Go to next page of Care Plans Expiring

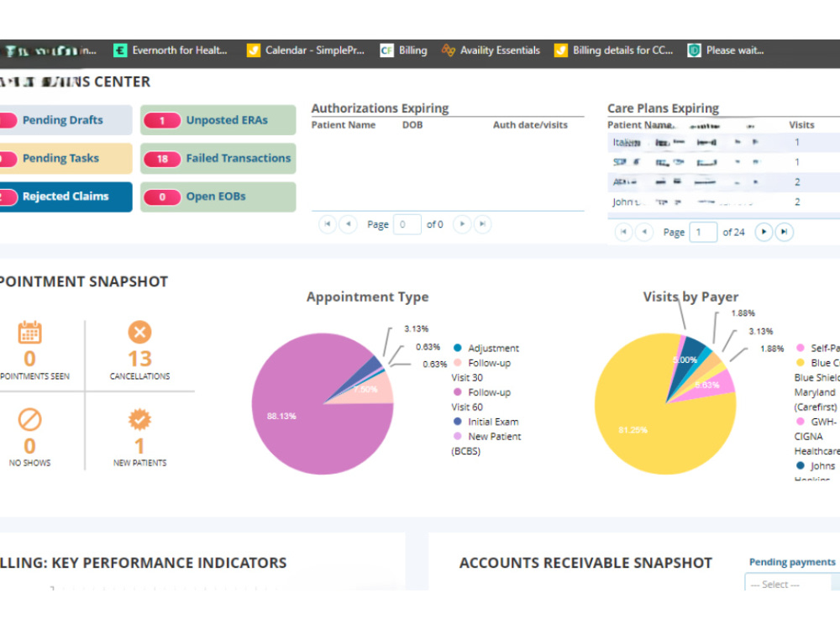pyautogui.click(x=764, y=232)
